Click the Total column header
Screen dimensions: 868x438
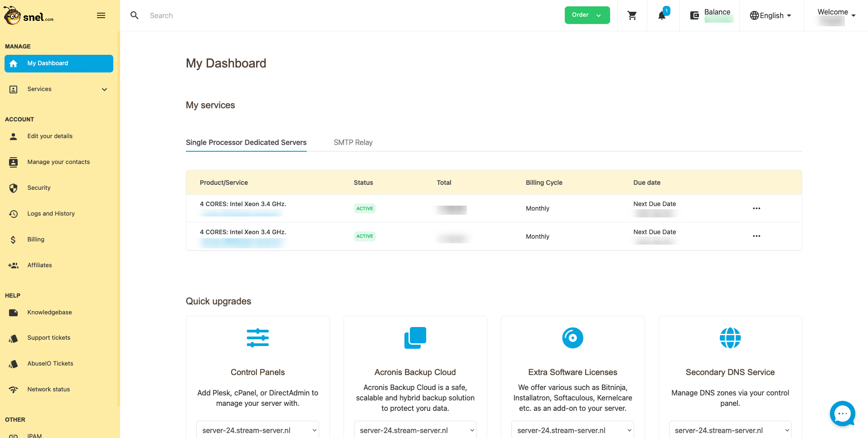coord(444,183)
